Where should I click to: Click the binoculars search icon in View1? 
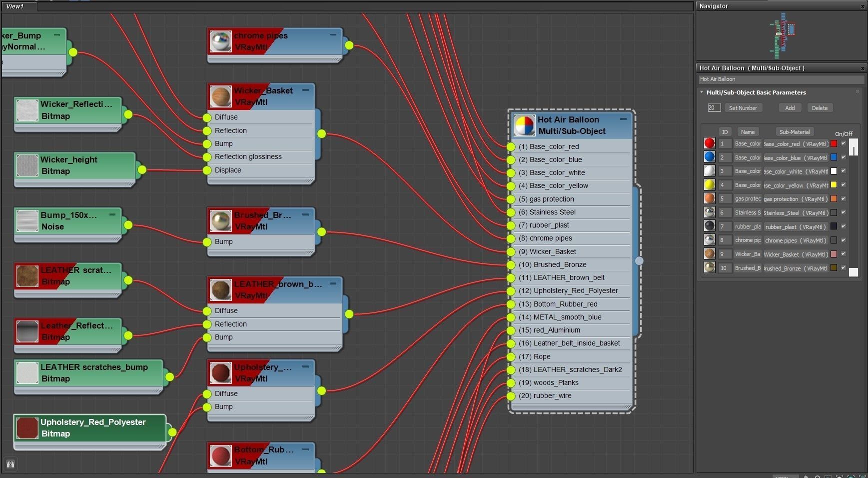pyautogui.click(x=10, y=464)
